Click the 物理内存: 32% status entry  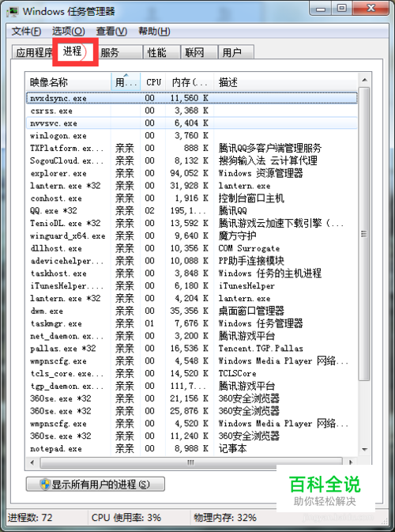(225, 518)
